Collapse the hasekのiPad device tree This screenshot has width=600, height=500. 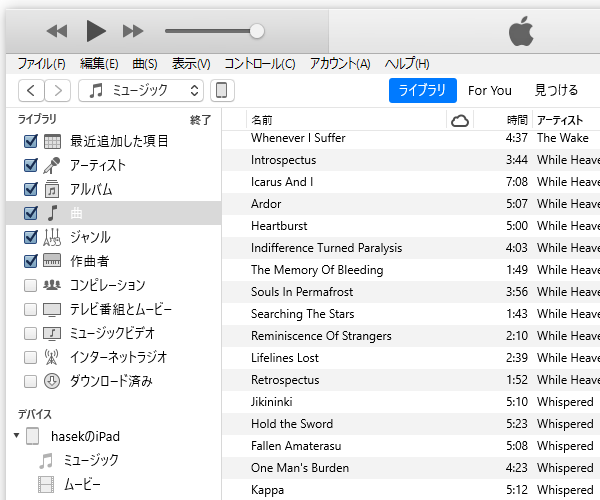(x=16, y=435)
